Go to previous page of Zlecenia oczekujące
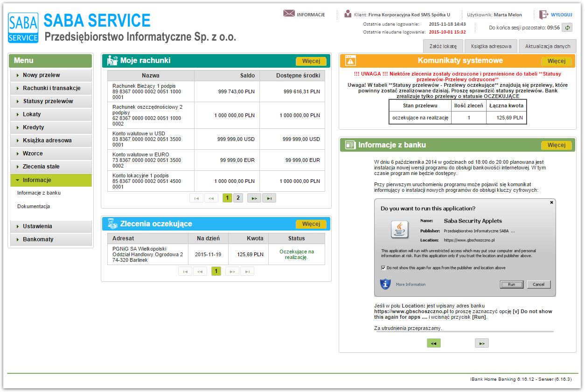Screen dimensions: 585x392 tap(200, 271)
